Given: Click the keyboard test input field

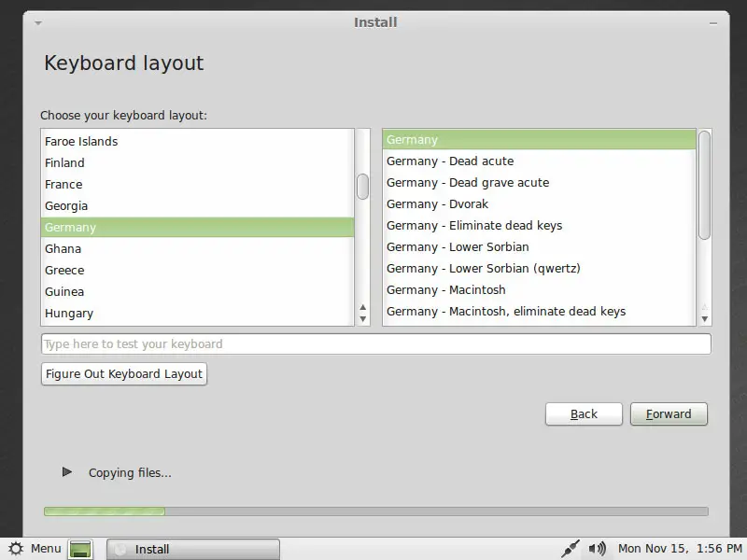Looking at the screenshot, I should [x=376, y=343].
